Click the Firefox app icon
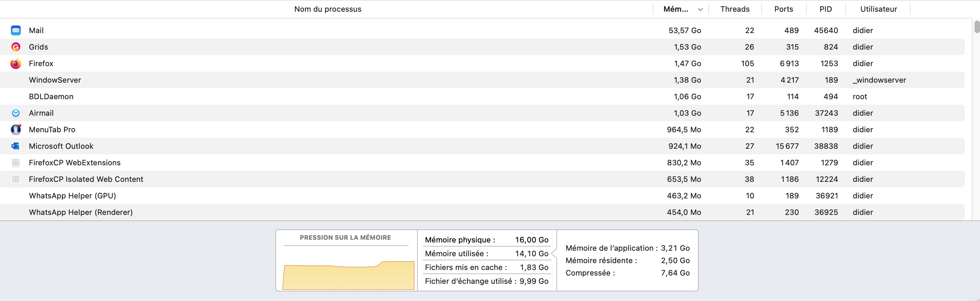Screen dimensions: 980x301 click(x=15, y=64)
